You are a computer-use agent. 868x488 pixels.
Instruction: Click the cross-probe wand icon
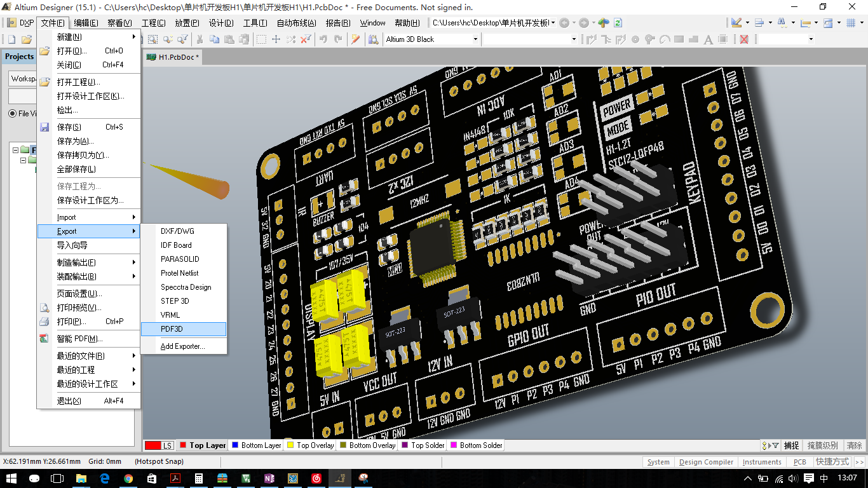355,39
